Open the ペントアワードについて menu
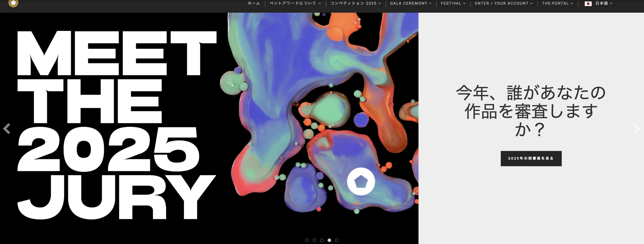 (x=293, y=3)
